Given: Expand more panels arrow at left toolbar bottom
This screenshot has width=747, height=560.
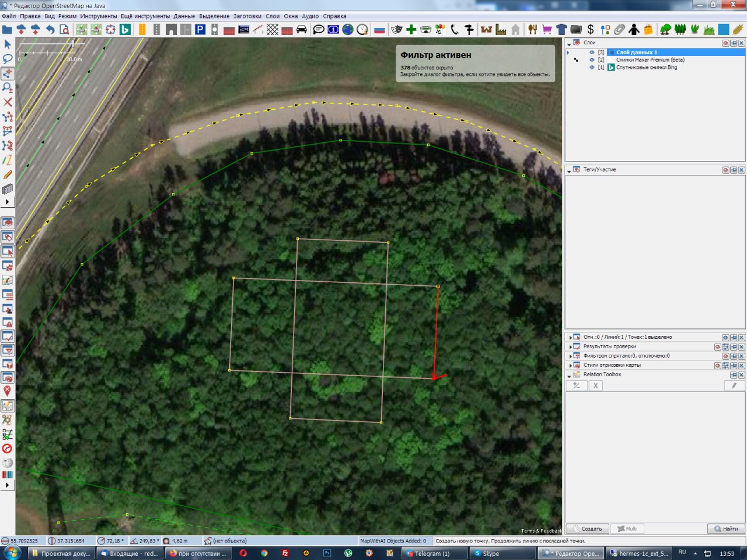Looking at the screenshot, I should point(8,485).
